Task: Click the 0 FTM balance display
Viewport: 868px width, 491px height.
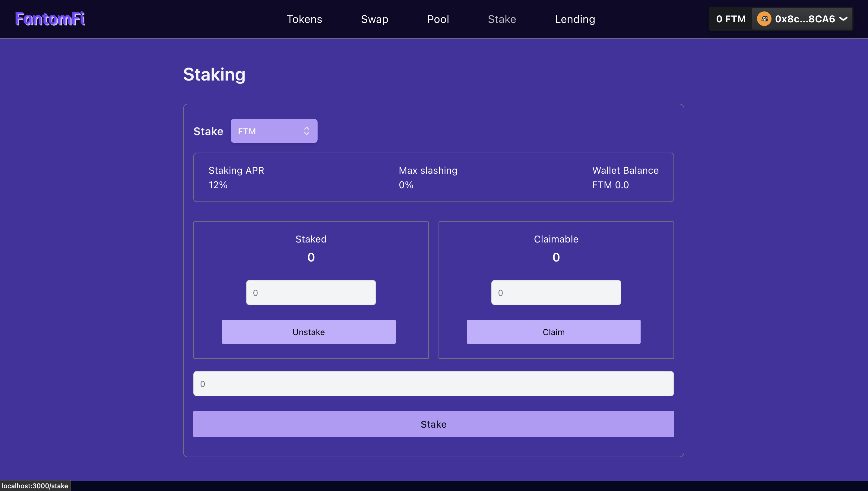Action: click(730, 18)
